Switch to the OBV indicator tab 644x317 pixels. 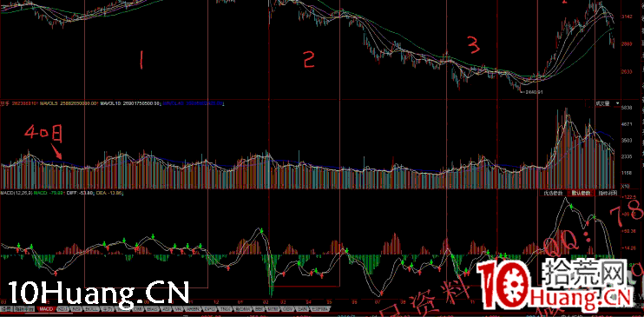(288, 309)
